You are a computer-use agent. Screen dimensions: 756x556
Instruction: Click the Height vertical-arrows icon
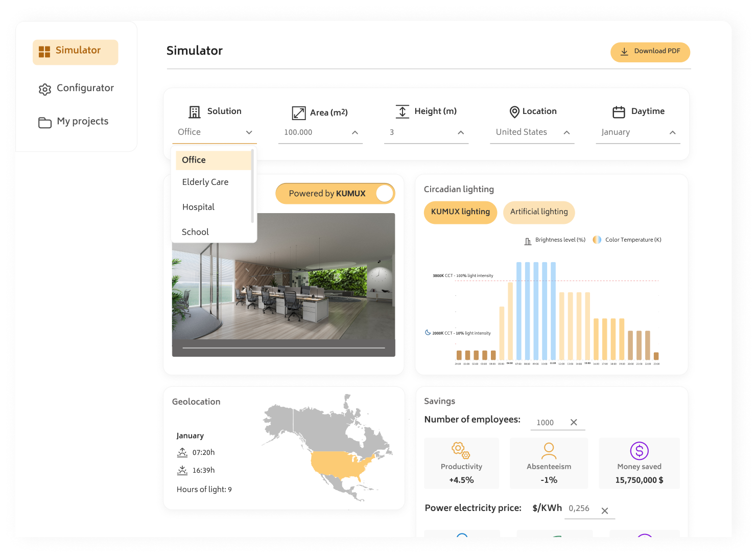pyautogui.click(x=403, y=111)
